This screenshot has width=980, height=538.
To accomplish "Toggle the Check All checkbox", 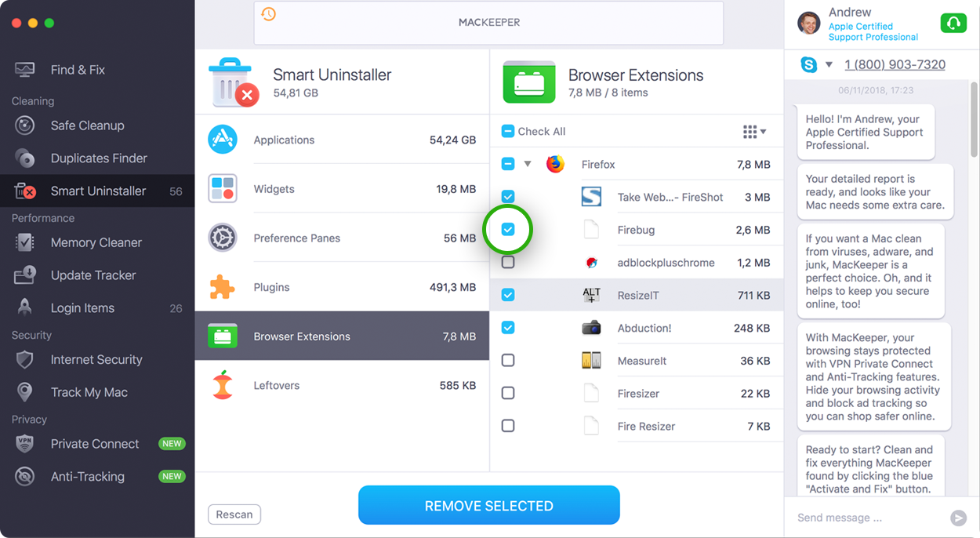I will [508, 131].
